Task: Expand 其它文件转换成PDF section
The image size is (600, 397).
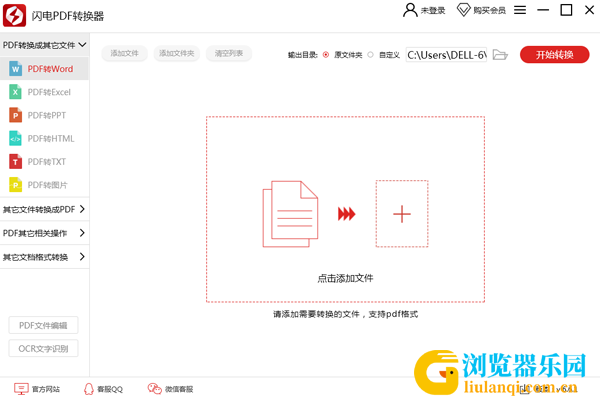Action: point(44,209)
